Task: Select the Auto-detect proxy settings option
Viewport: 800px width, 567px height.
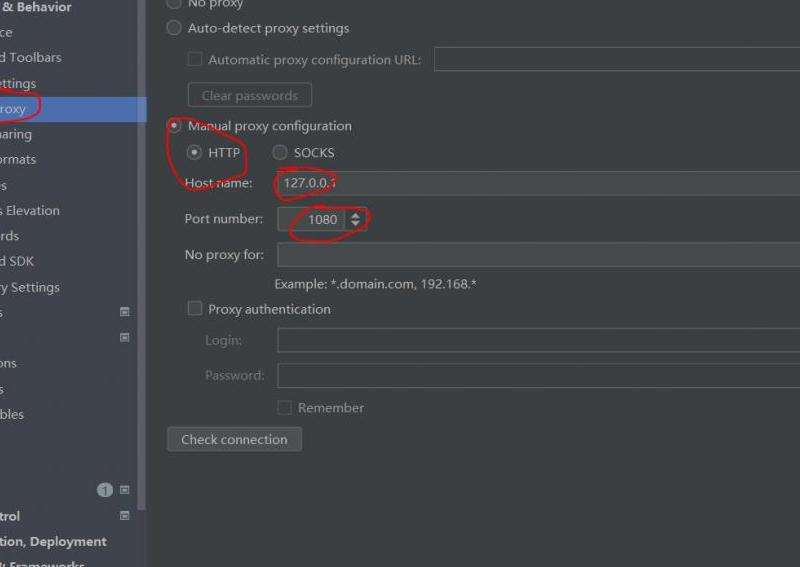Action: point(175,28)
